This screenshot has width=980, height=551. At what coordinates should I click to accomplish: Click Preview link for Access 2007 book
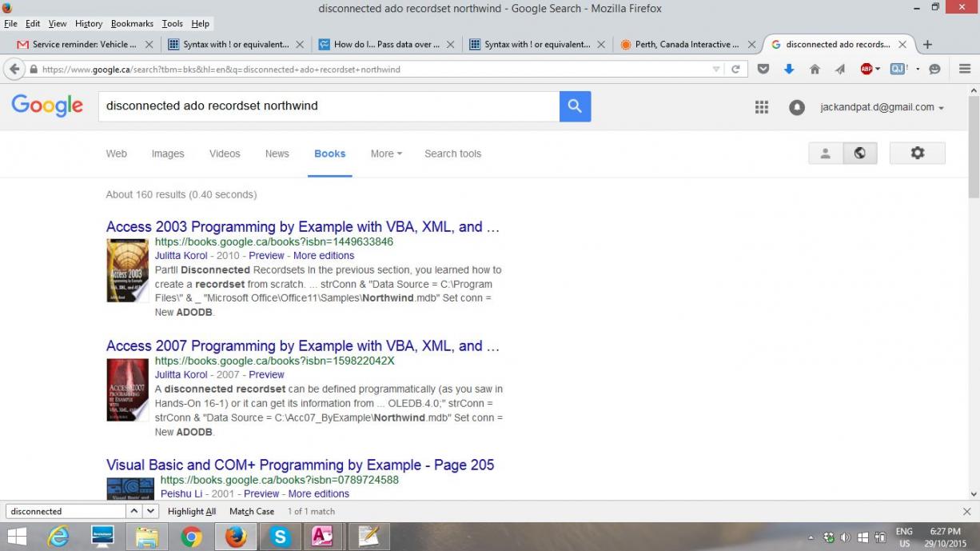coord(266,374)
